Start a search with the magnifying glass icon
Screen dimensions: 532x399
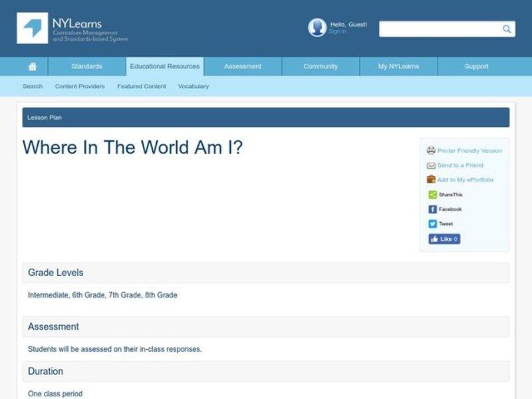(506, 29)
